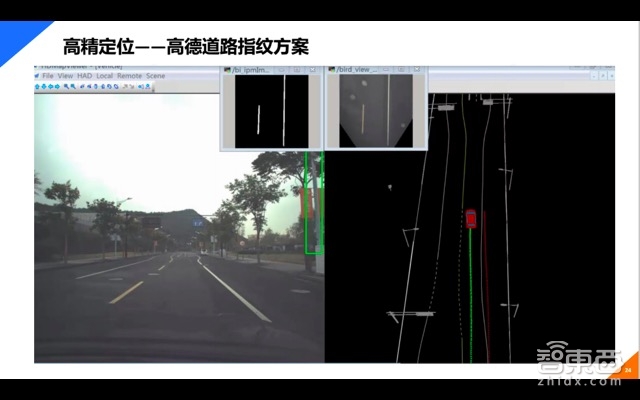Click the black IPM lane image
This screenshot has width=640, height=400.
271,111
